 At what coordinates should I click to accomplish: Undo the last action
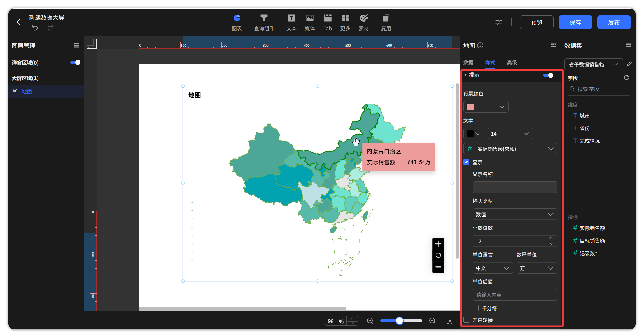pos(34,27)
